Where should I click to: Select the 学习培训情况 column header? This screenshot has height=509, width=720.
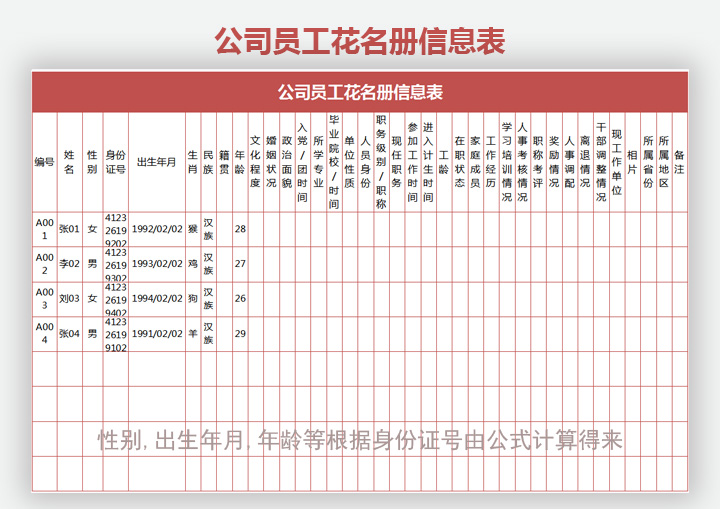(507, 162)
